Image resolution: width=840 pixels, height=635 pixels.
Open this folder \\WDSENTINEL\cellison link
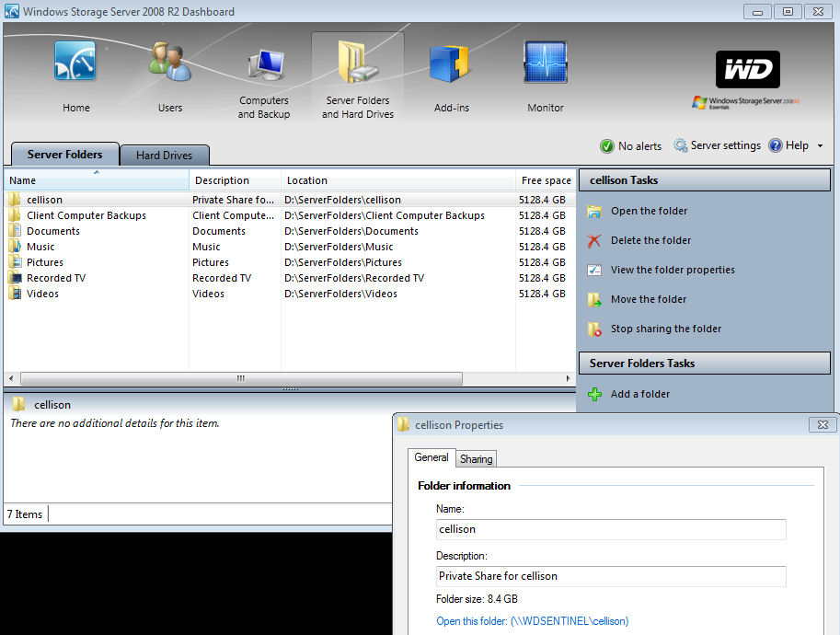tap(532, 621)
